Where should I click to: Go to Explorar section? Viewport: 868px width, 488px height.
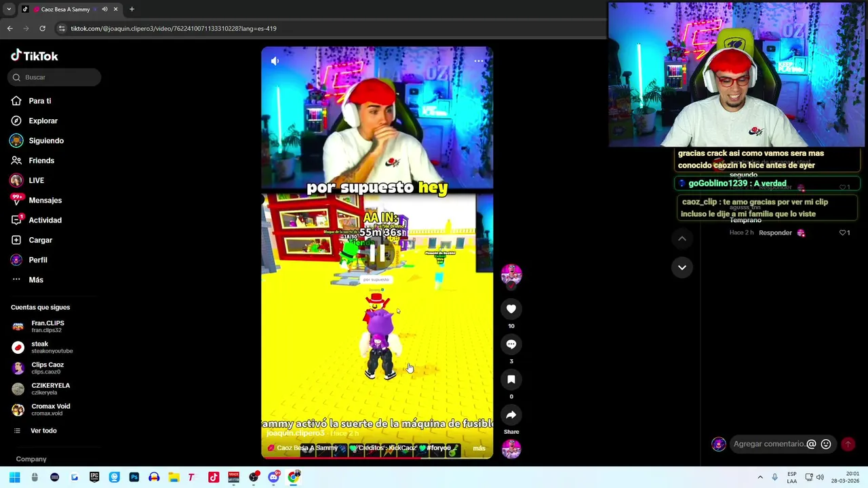pos(43,121)
